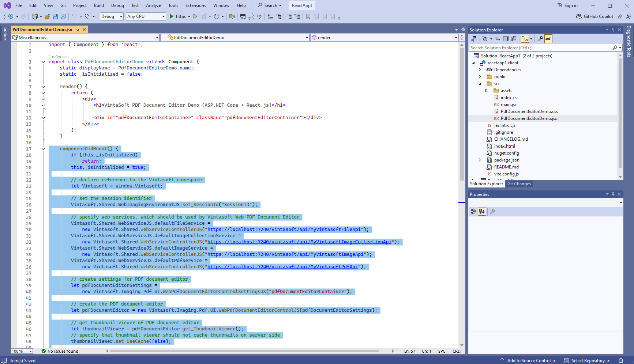Click Sync with Active Document arrows icon
634x364 pixels.
pos(498,39)
